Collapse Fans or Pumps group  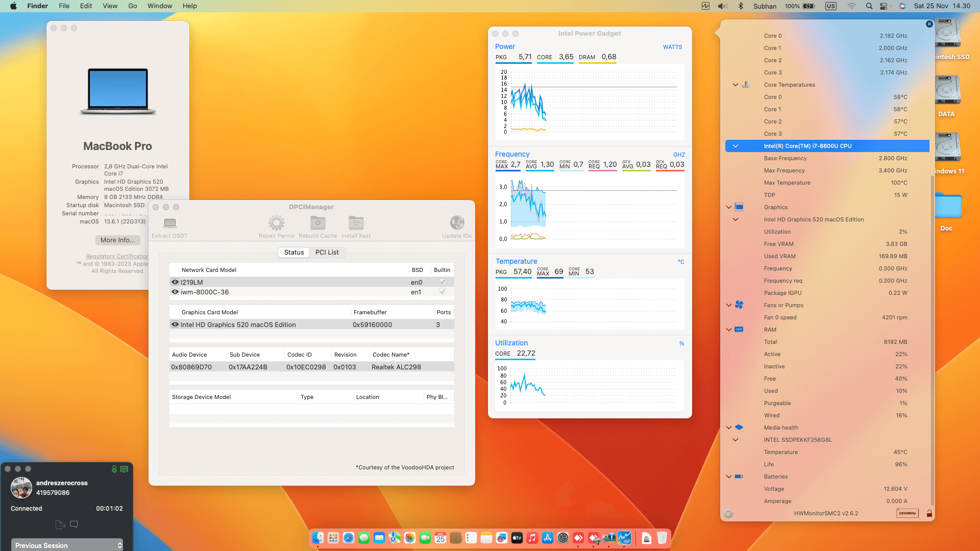coord(729,305)
